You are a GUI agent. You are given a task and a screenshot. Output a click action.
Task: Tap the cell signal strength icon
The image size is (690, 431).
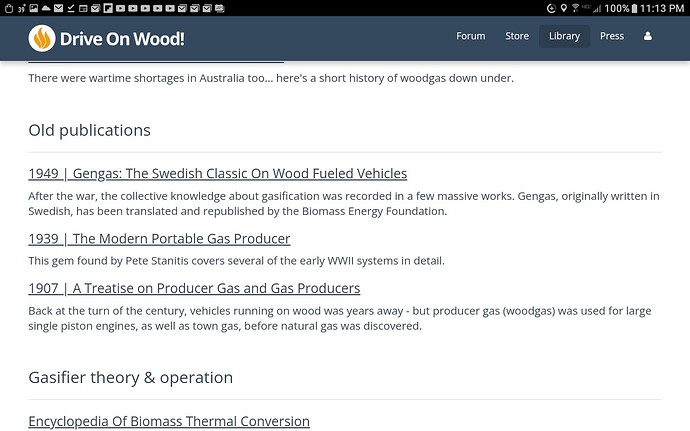click(x=597, y=8)
